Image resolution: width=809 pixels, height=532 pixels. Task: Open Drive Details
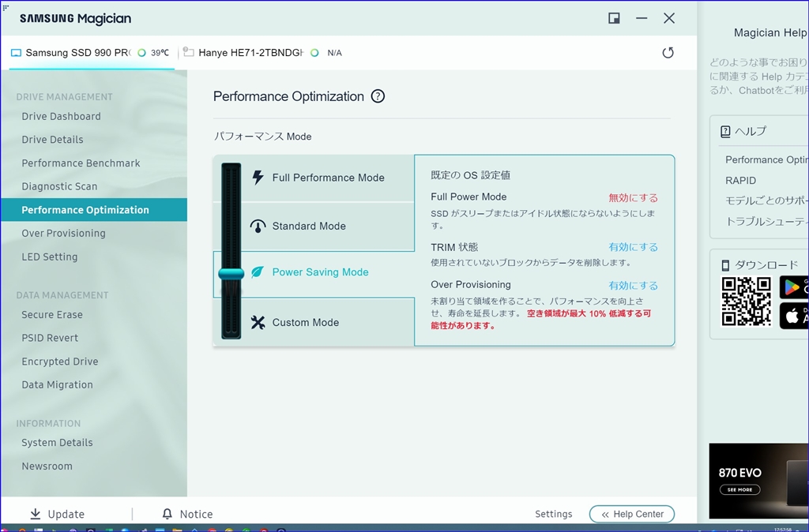(x=52, y=140)
